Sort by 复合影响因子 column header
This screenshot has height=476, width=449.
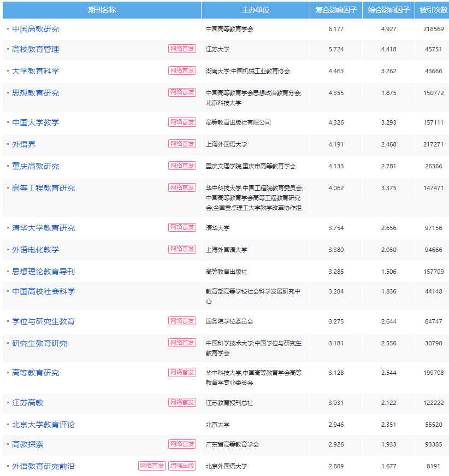coord(336,10)
